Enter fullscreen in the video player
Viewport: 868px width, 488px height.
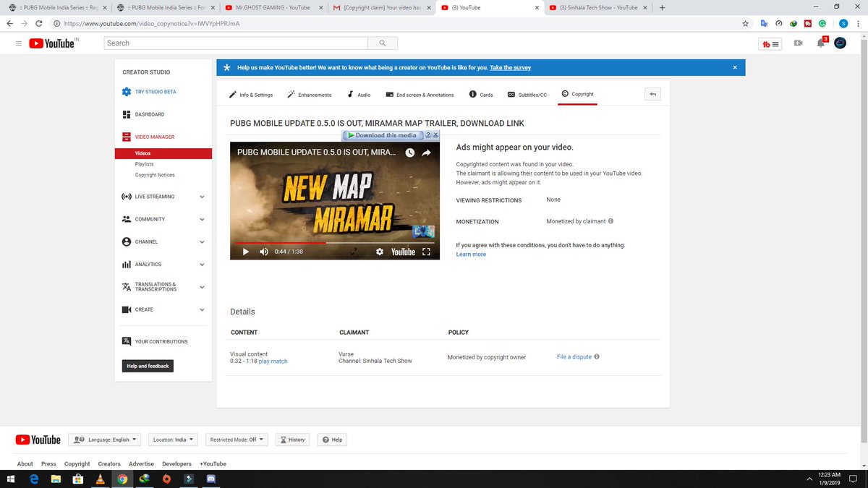click(x=426, y=252)
